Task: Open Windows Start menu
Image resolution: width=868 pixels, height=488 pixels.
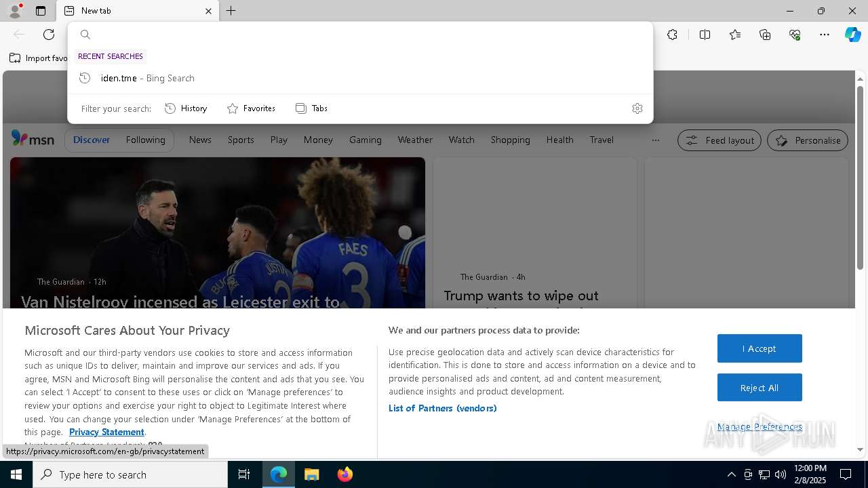Action: pos(16,474)
